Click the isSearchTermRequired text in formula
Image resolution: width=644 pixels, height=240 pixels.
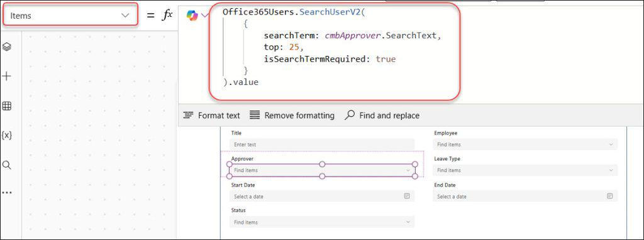pyautogui.click(x=317, y=59)
